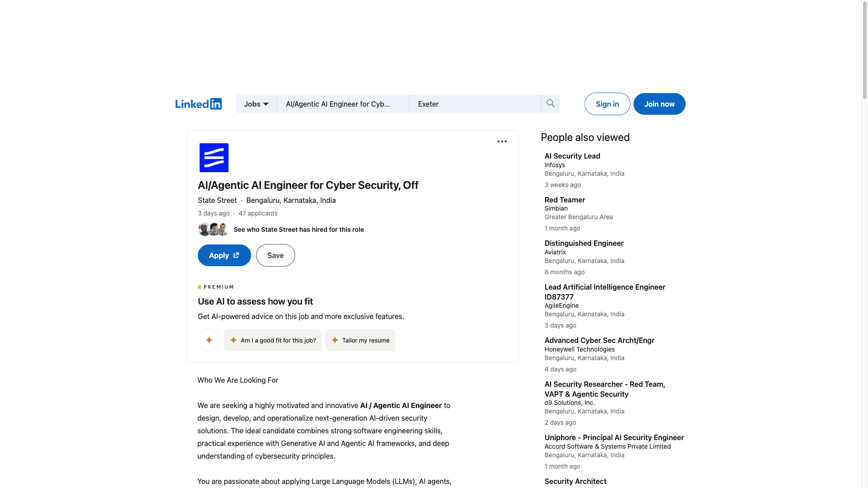Click the People also viewed heading
This screenshot has width=868, height=488.
585,137
